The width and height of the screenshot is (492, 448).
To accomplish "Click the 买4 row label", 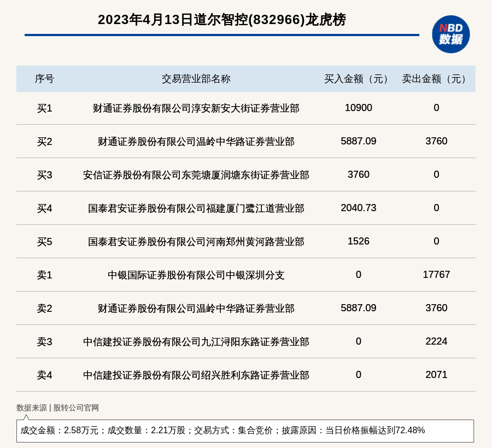I will point(44,208).
